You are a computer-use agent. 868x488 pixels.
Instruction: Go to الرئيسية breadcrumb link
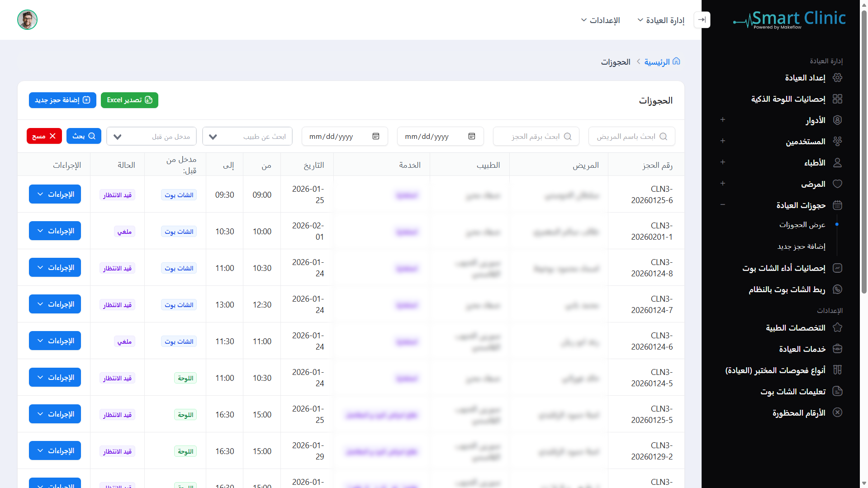(657, 62)
